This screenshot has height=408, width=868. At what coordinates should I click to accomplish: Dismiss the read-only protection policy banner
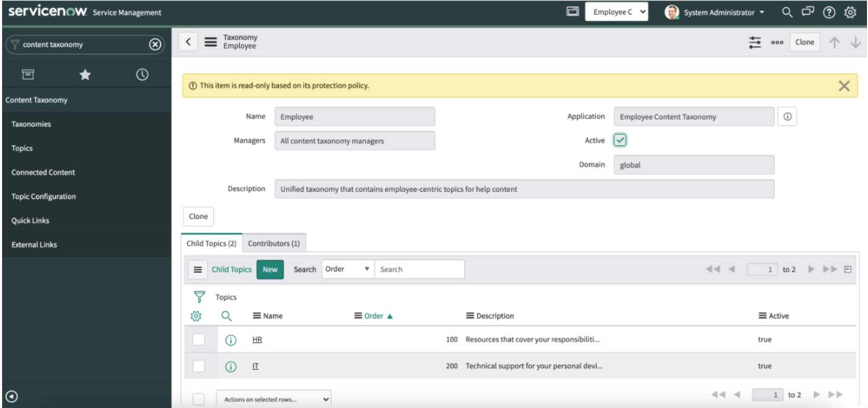pos(844,86)
